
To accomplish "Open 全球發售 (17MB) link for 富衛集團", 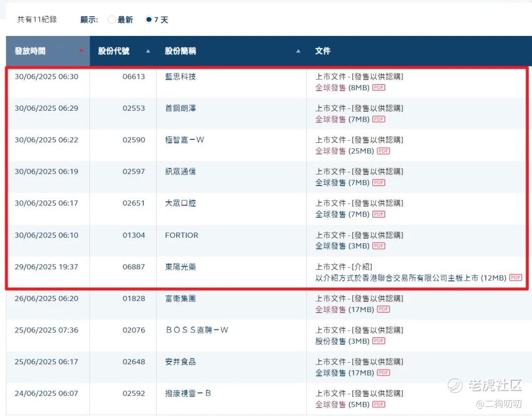I will (345, 309).
